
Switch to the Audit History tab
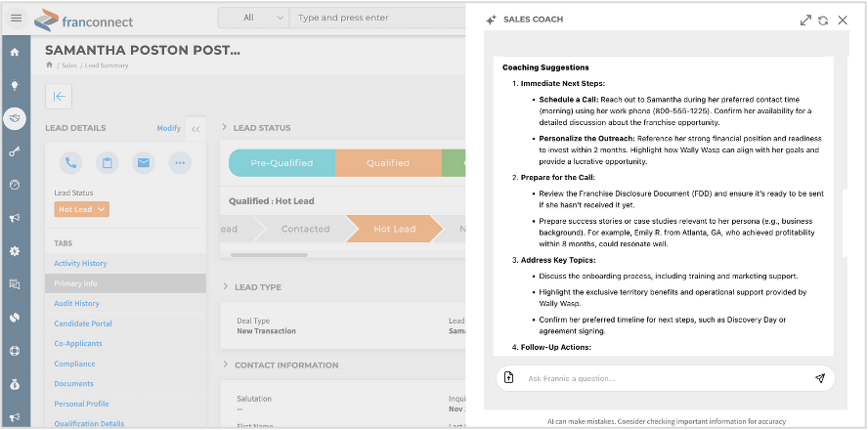pyautogui.click(x=77, y=303)
